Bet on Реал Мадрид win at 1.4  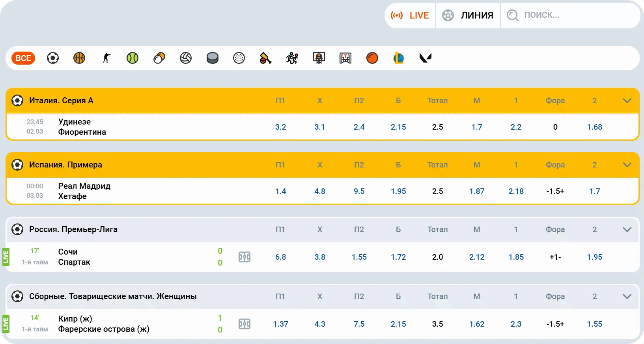[280, 191]
